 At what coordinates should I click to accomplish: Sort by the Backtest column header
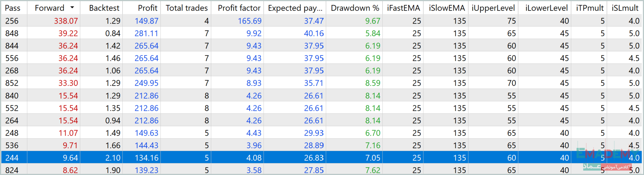tap(101, 8)
